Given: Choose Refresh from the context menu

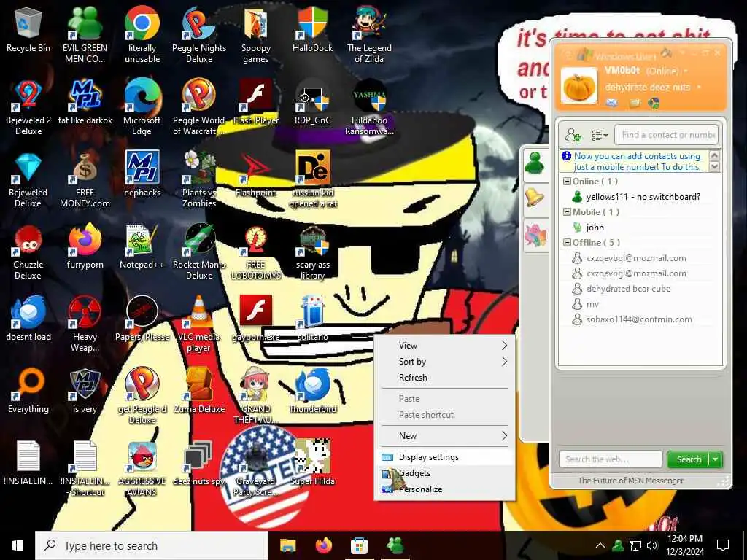Looking at the screenshot, I should coord(444,378).
